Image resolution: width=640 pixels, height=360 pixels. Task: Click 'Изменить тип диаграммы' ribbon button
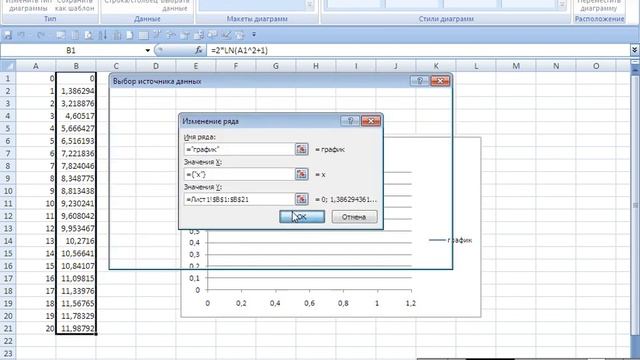tap(28, 5)
